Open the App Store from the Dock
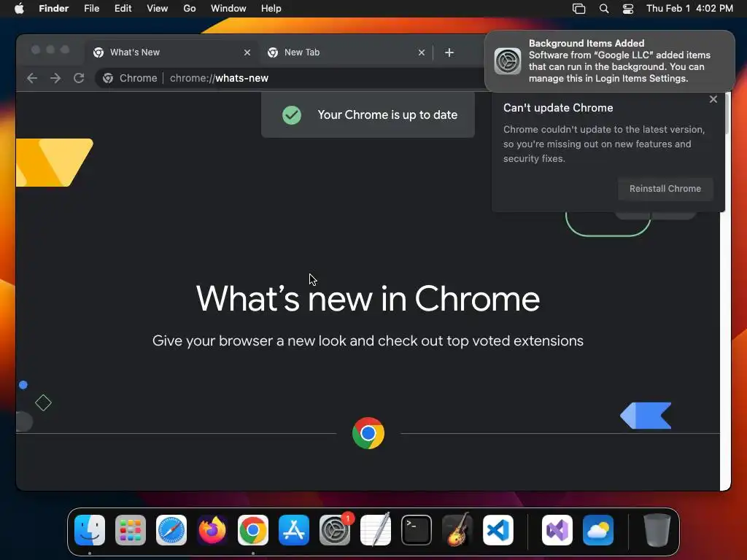 tap(294, 530)
